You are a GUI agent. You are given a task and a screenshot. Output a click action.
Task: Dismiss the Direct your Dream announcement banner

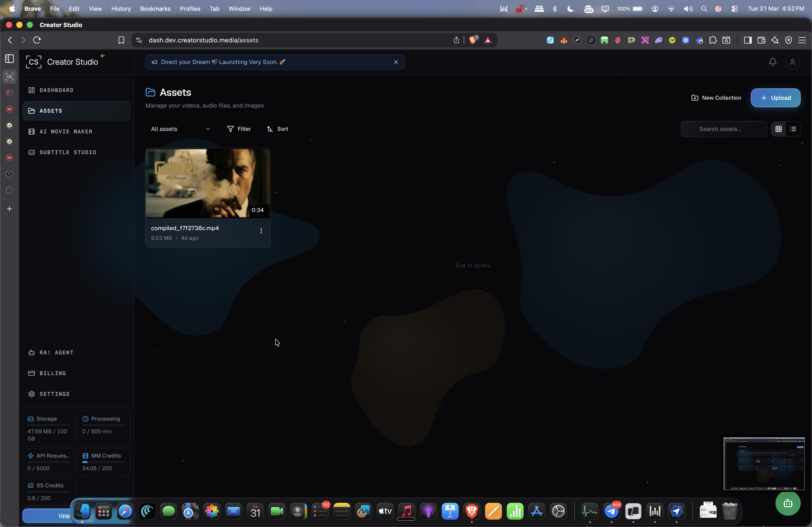click(396, 62)
